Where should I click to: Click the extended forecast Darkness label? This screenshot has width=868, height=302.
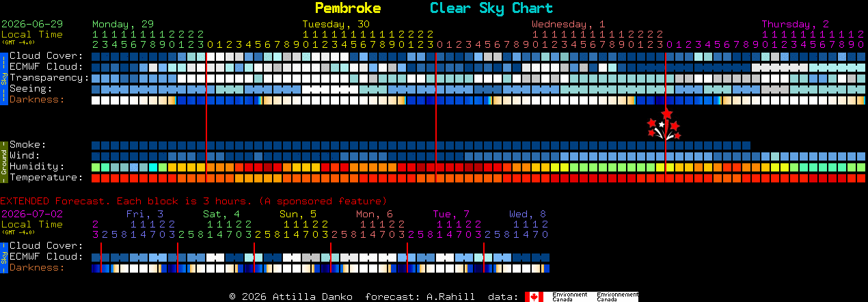point(37,268)
